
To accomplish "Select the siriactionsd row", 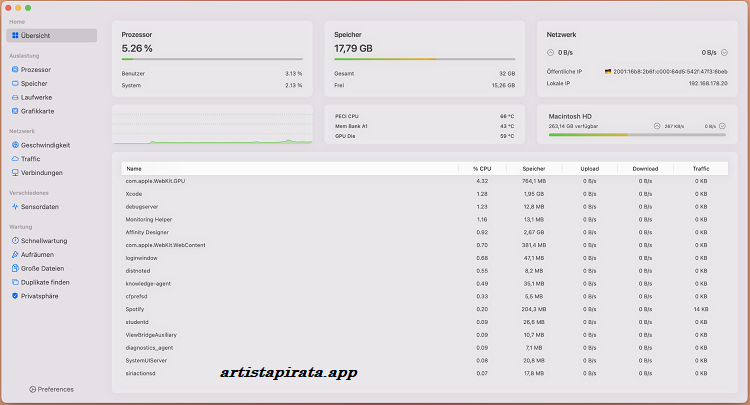I will click(425, 373).
